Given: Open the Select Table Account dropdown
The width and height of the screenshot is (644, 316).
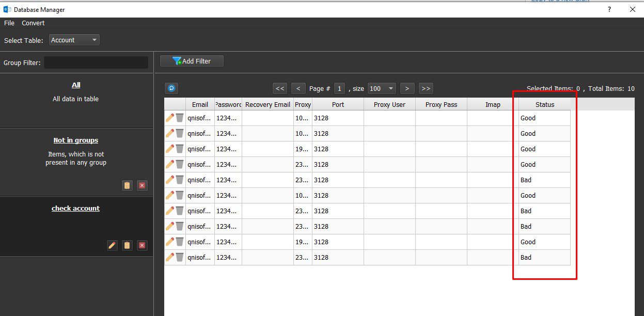Looking at the screenshot, I should click(x=74, y=40).
